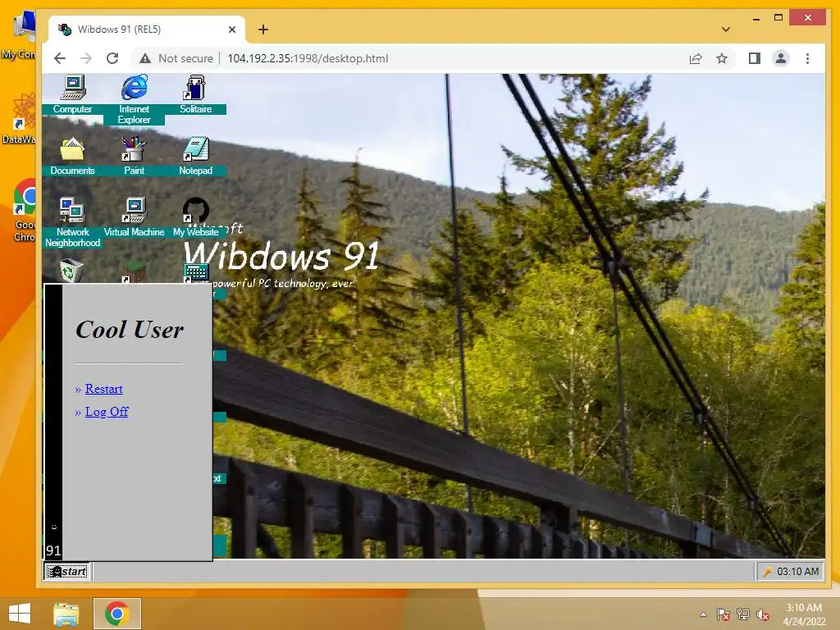This screenshot has height=630, width=840.
Task: Share this page icon
Action: click(x=696, y=58)
